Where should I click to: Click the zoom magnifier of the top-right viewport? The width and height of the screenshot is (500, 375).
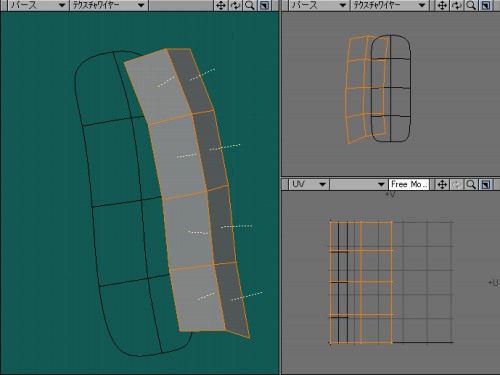pos(471,5)
